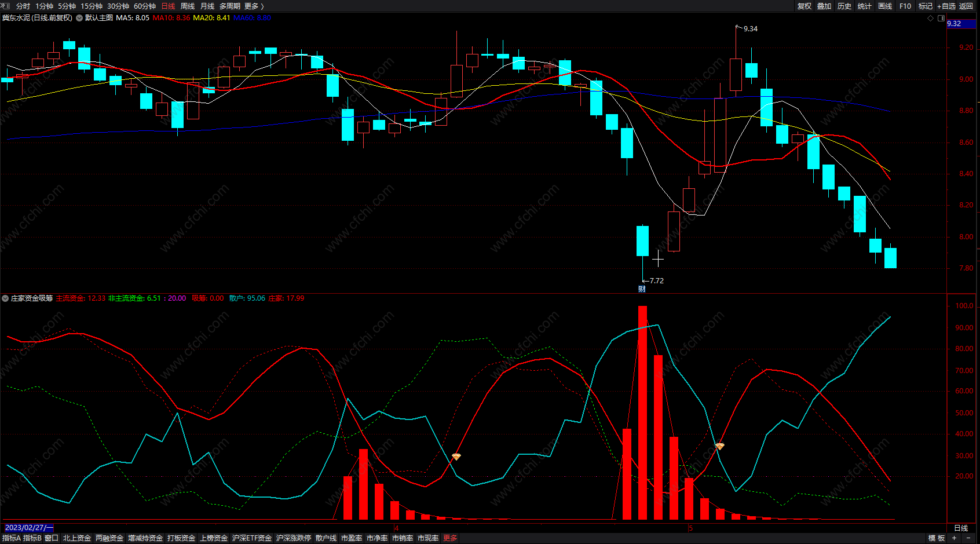Click the 非主流资金: 6.51 value

pos(134,298)
